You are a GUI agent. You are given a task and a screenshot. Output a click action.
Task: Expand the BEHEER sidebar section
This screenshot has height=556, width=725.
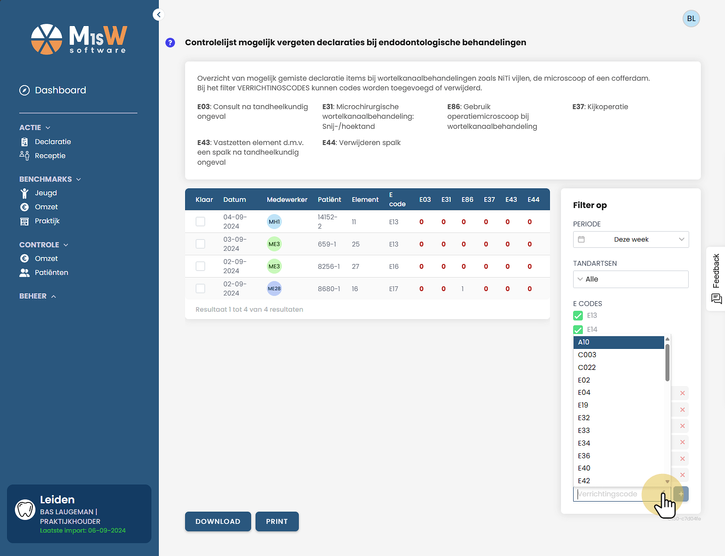(x=37, y=296)
